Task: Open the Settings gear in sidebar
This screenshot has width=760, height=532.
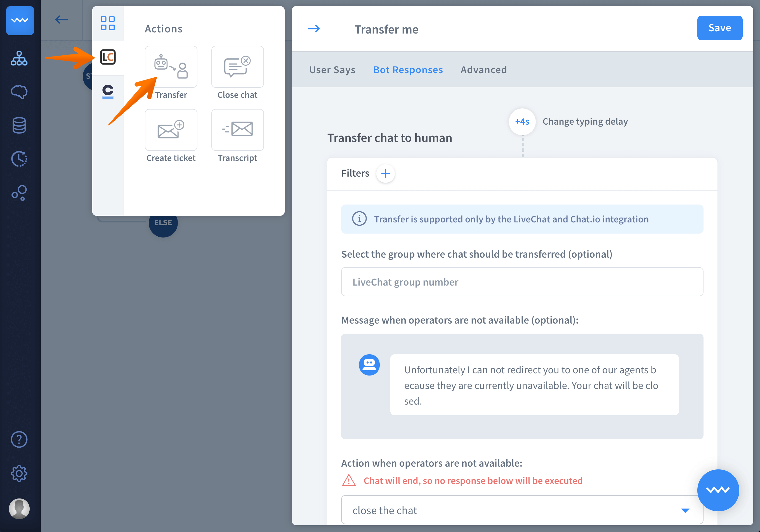Action: (x=19, y=473)
